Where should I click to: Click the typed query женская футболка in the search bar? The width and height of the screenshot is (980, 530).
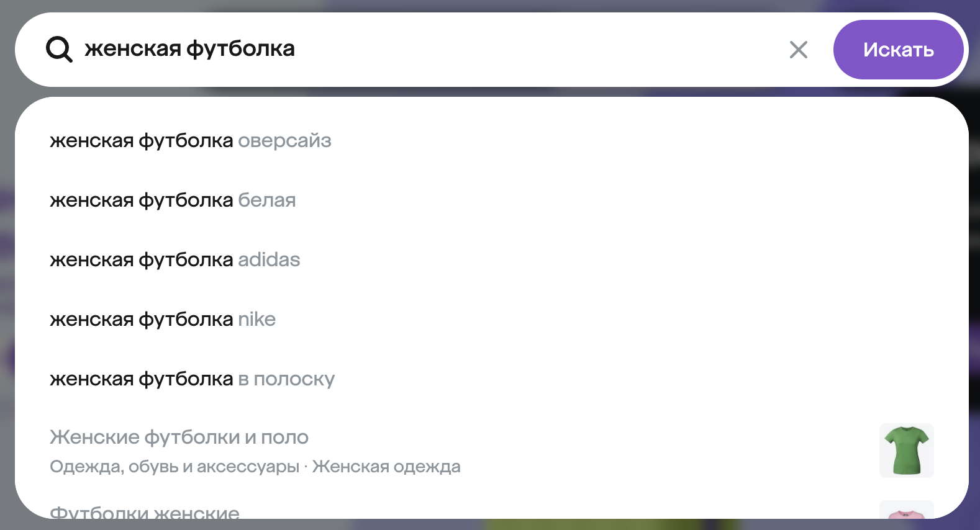click(x=189, y=49)
